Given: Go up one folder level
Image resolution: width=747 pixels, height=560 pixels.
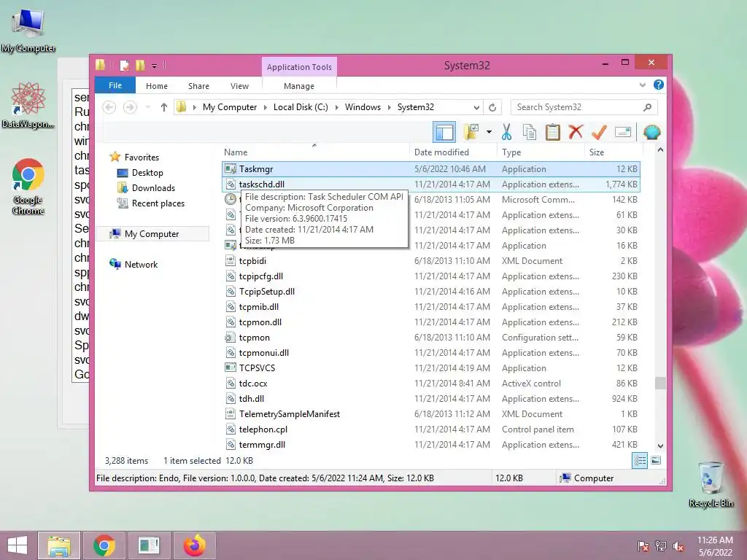Looking at the screenshot, I should [x=164, y=107].
